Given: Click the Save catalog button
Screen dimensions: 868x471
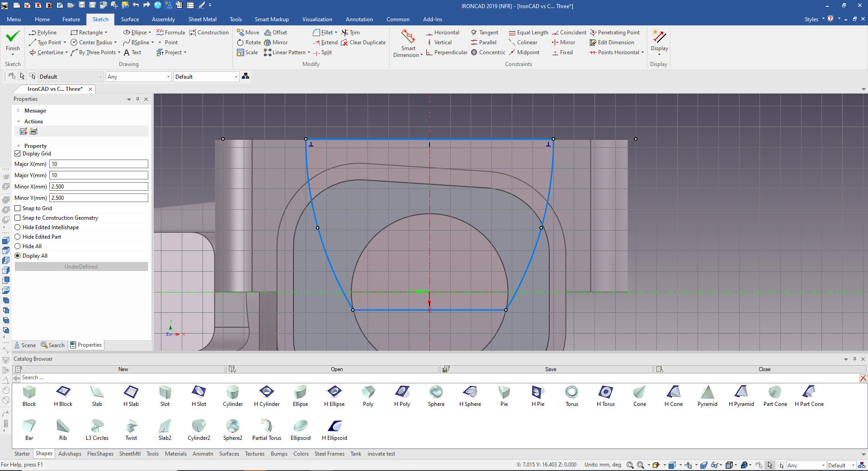Looking at the screenshot, I should 550,369.
